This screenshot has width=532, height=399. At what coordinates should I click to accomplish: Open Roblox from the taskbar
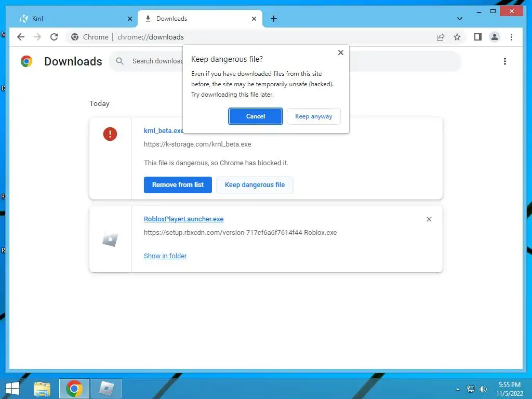point(106,389)
